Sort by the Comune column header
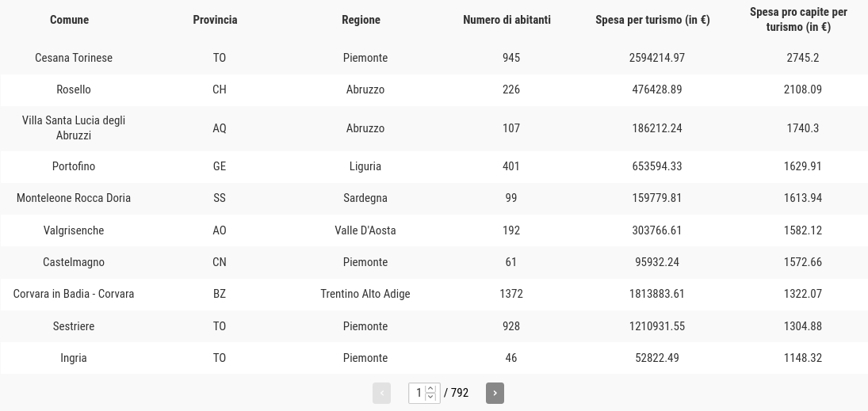Viewport: 868px width, 411px height. click(69, 20)
